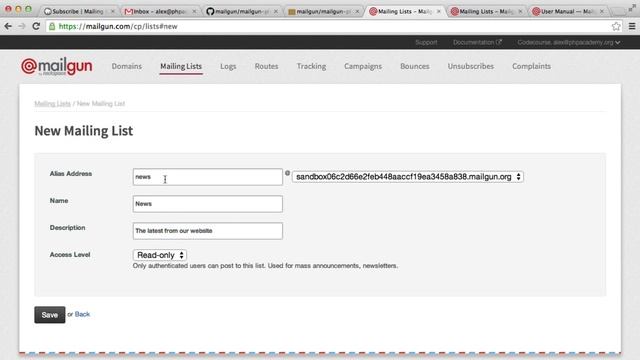This screenshot has width=640, height=360.
Task: Click the New Mailing List heading
Action: coord(84,131)
